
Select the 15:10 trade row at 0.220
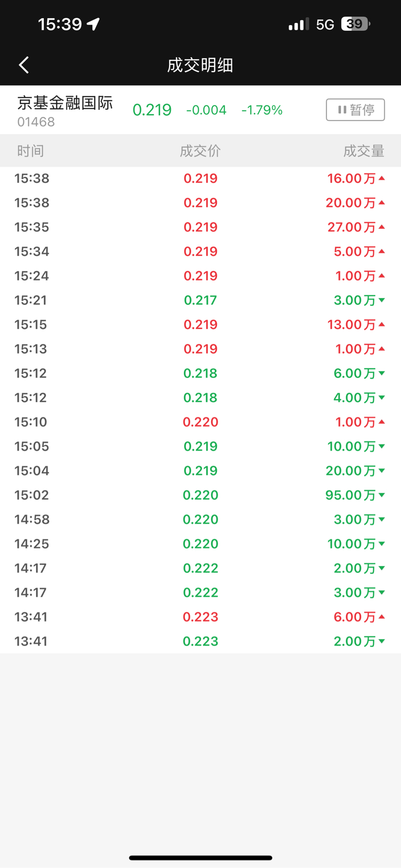200,421
